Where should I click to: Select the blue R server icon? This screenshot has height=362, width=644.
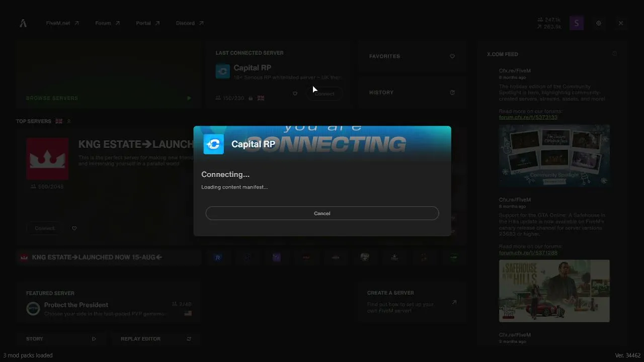218,257
